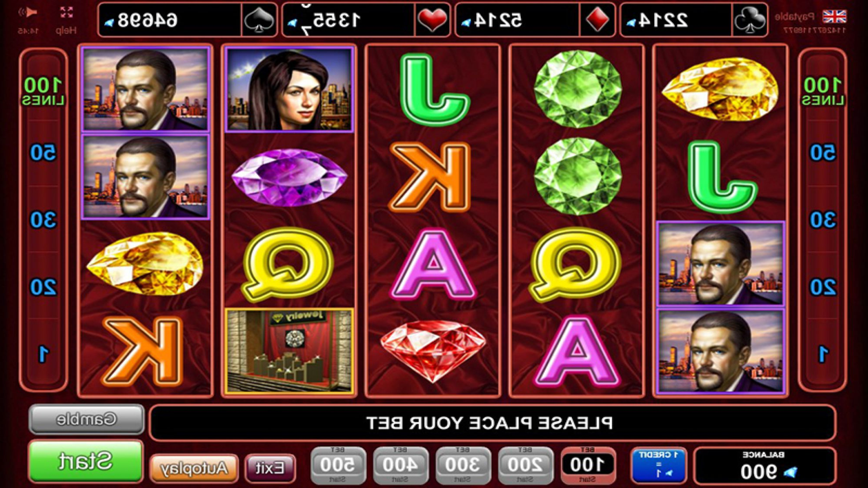Mute sound with the speaker icon
Image resolution: width=868 pixels, height=488 pixels.
tap(28, 13)
